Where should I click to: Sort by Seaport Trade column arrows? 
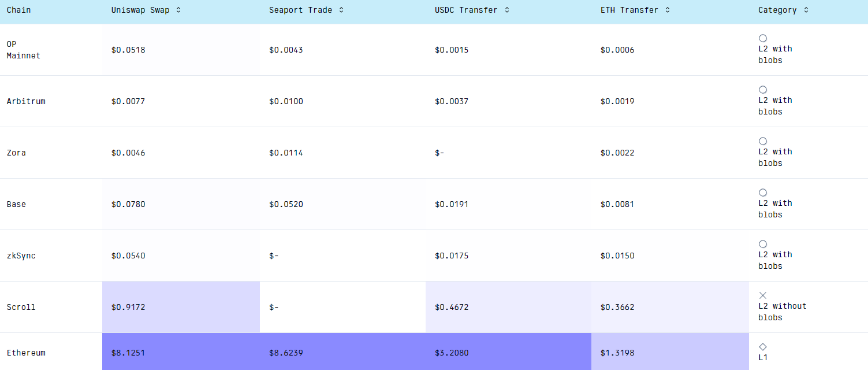pos(341,10)
